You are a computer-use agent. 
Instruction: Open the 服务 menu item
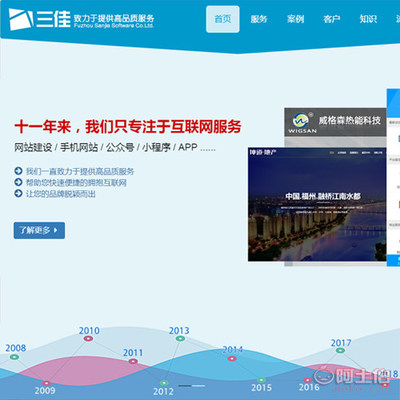click(259, 19)
